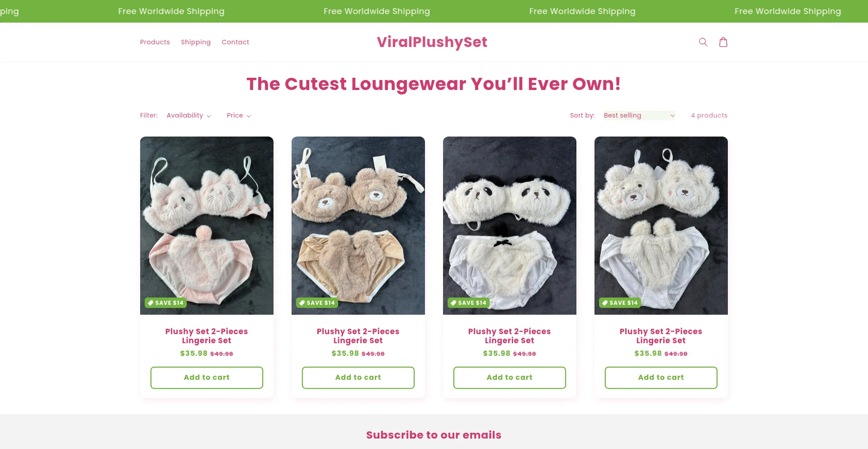Screen dimensions: 868x449
Task: Open the shopping bag cart icon
Action: 723,42
